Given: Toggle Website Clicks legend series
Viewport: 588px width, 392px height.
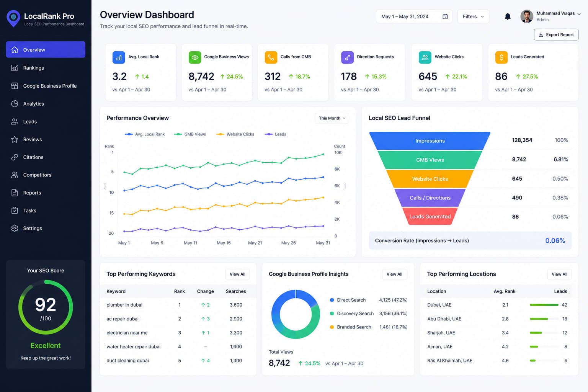Looking at the screenshot, I should (235, 134).
